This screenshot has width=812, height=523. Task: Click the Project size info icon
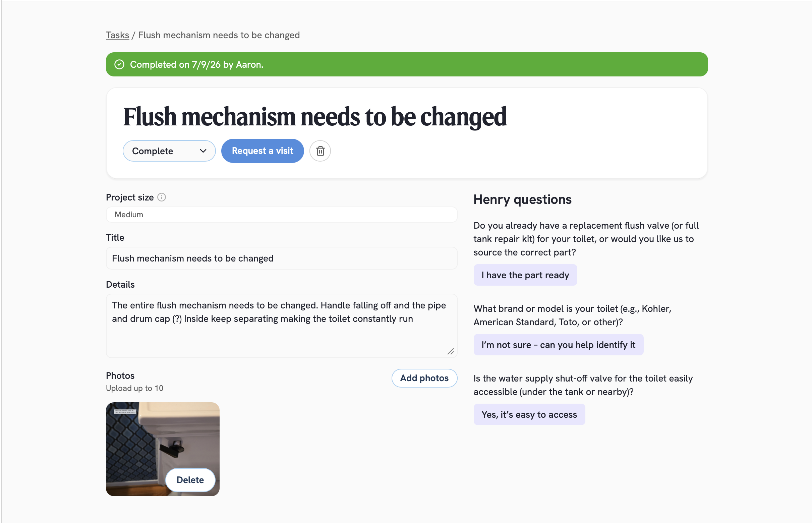coord(162,197)
